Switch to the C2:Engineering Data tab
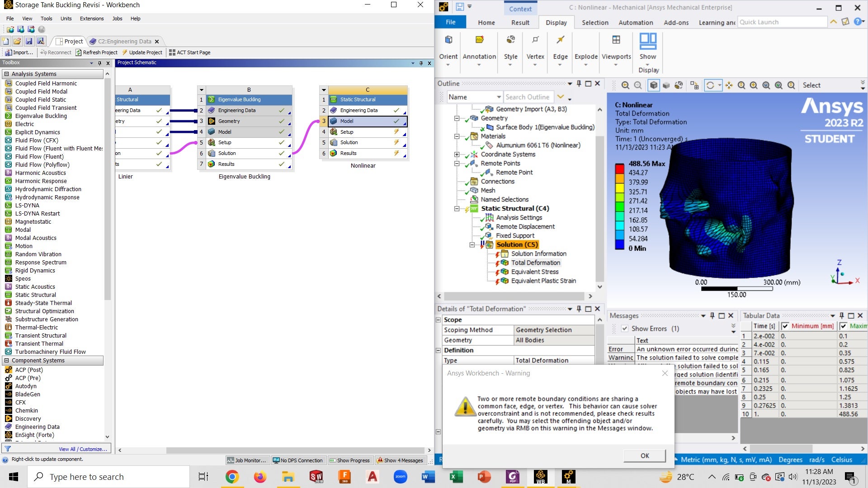868x488 pixels. pos(124,42)
